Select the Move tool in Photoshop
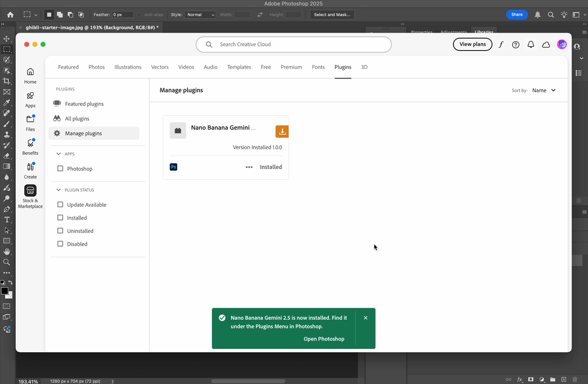Image resolution: width=588 pixels, height=384 pixels. pyautogui.click(x=6, y=39)
